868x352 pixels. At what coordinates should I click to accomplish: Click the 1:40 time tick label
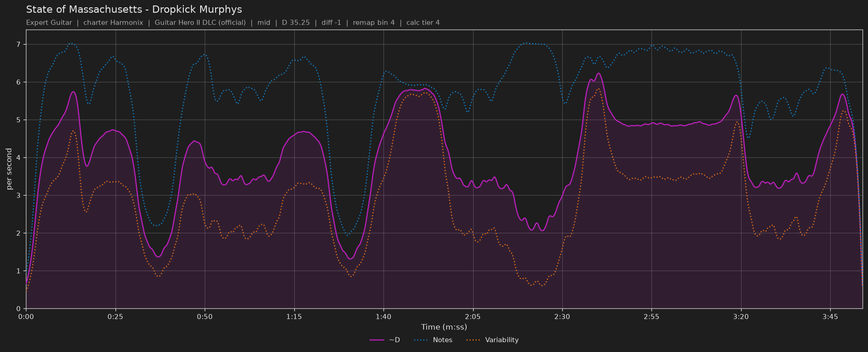384,317
